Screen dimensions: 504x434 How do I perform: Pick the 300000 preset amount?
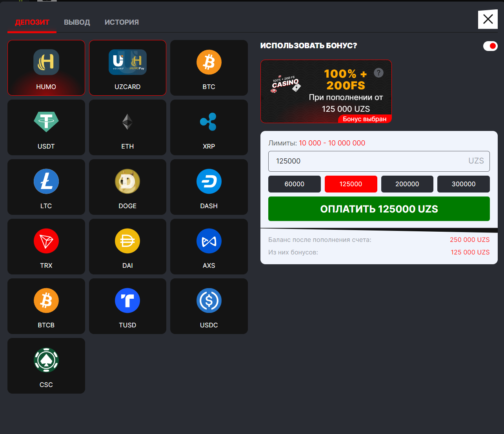(464, 184)
